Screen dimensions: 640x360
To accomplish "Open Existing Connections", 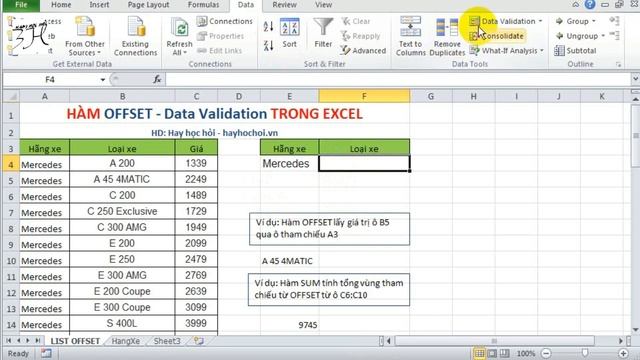I will click(x=136, y=37).
